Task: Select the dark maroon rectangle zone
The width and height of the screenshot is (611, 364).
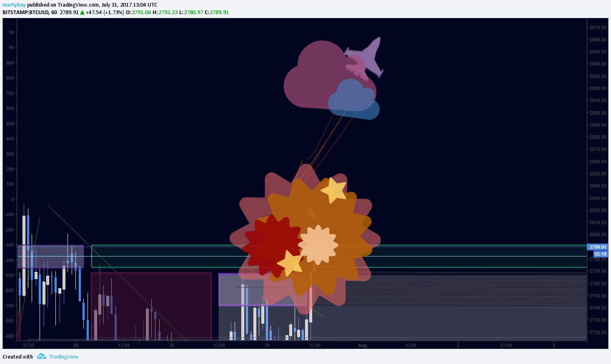Action: (151, 306)
